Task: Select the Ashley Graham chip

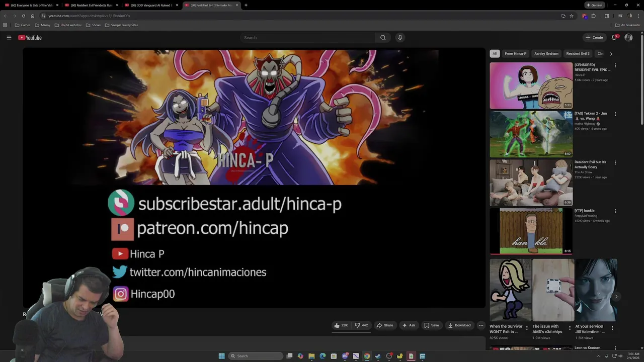Action: click(546, 54)
